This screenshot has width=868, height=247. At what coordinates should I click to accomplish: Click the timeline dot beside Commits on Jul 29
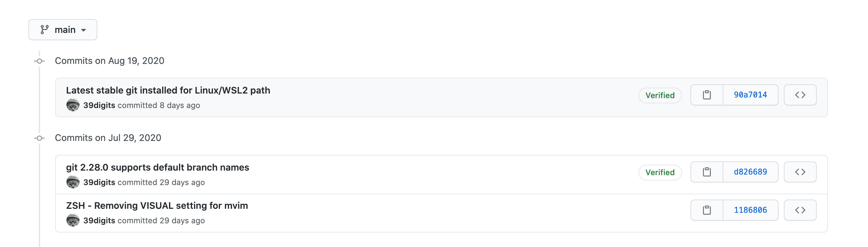[40, 138]
